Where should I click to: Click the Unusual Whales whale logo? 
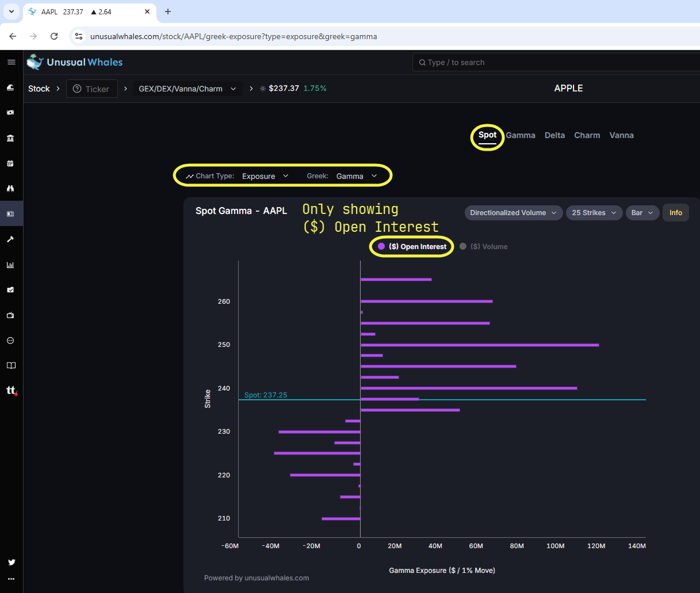pos(35,62)
